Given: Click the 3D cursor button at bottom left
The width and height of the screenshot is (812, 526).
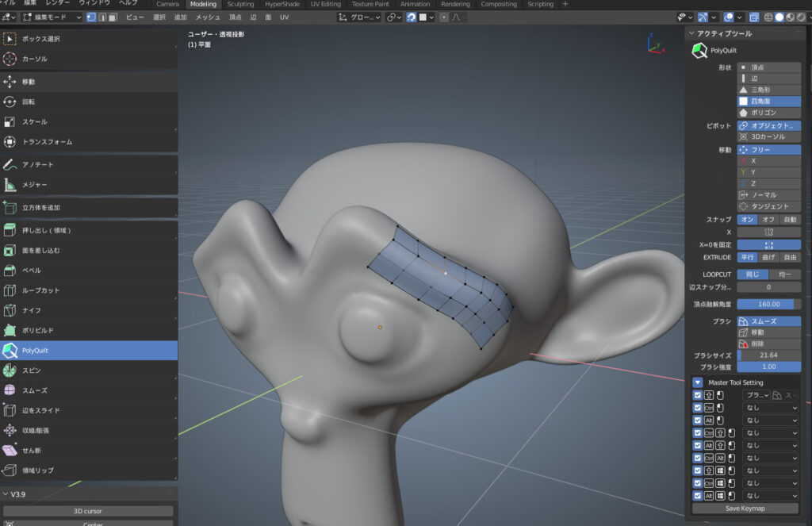Looking at the screenshot, I should click(x=88, y=511).
